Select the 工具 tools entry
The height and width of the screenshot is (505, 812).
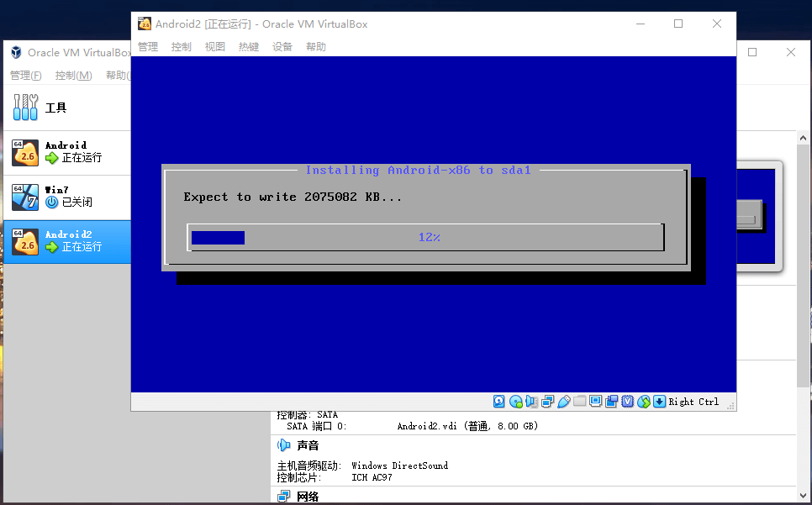click(x=55, y=108)
